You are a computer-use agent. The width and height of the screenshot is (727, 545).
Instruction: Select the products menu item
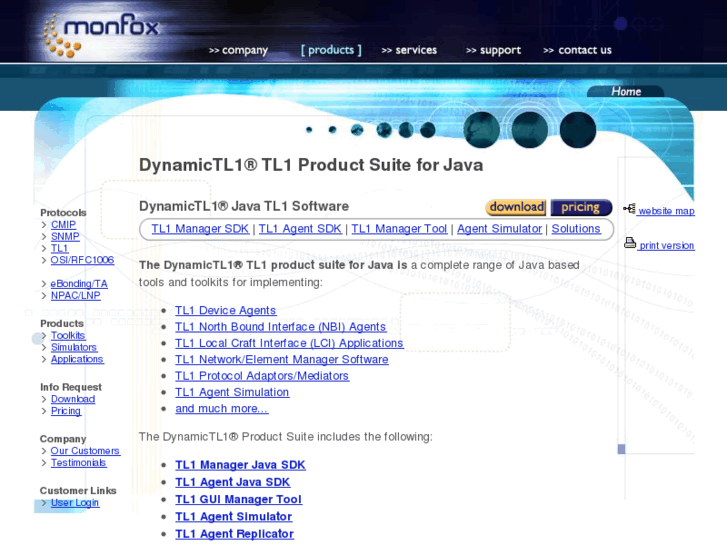[x=331, y=50]
